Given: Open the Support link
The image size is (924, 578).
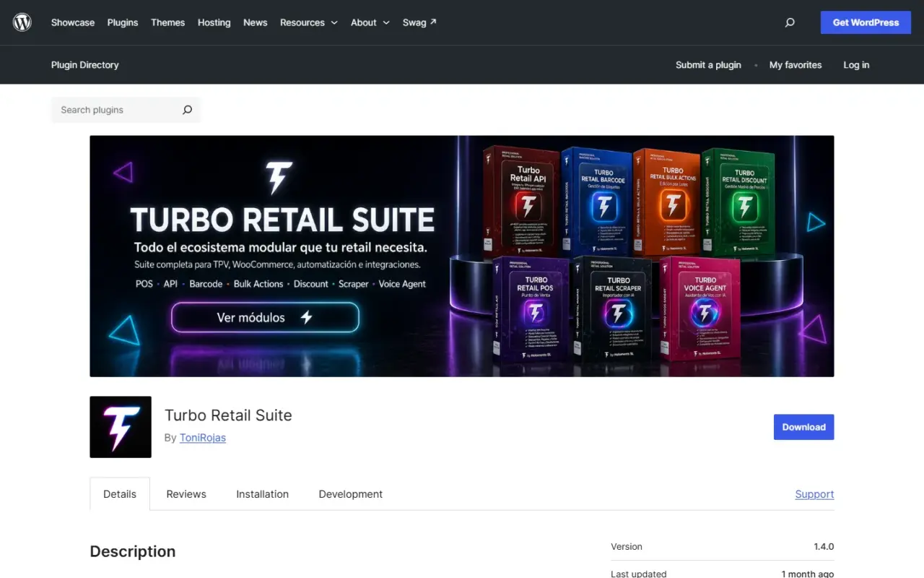Looking at the screenshot, I should tap(815, 494).
